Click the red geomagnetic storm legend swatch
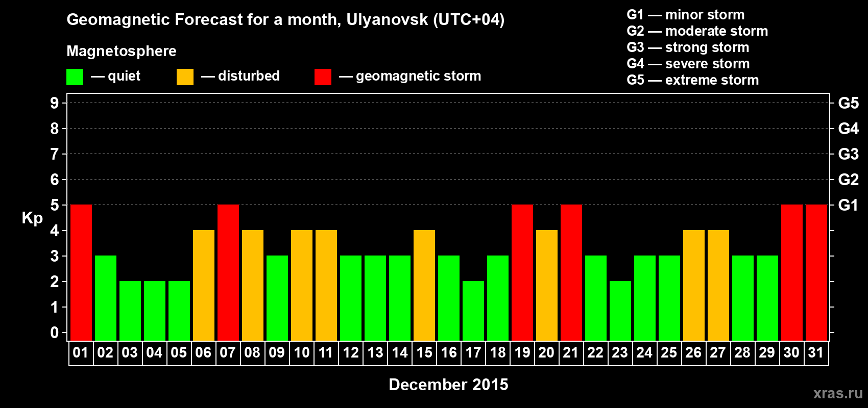868x408 pixels. click(323, 77)
